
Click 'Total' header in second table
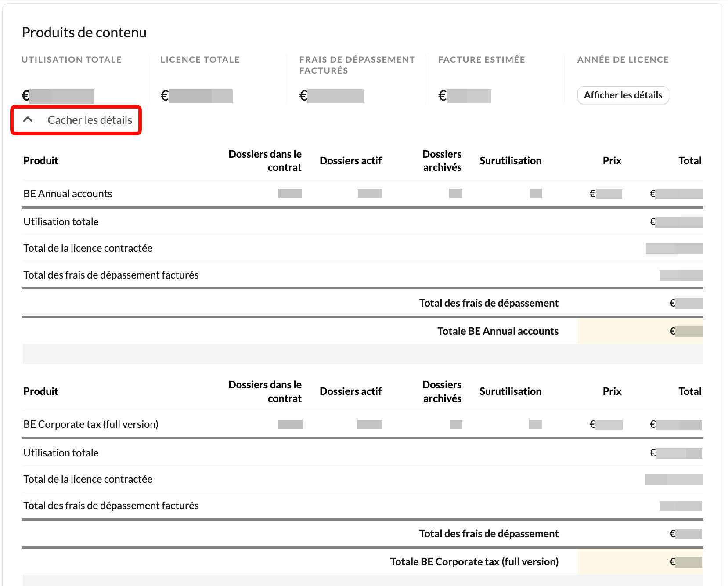(x=690, y=391)
